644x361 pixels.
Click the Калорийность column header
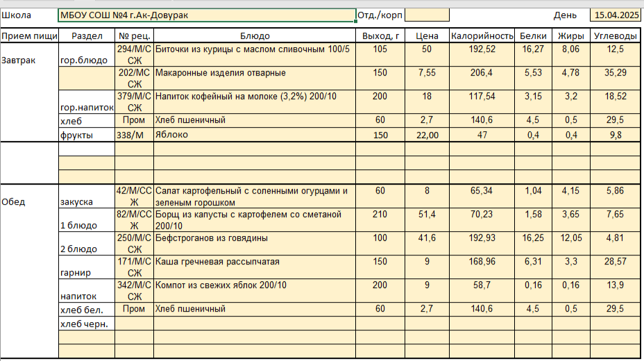(x=482, y=36)
